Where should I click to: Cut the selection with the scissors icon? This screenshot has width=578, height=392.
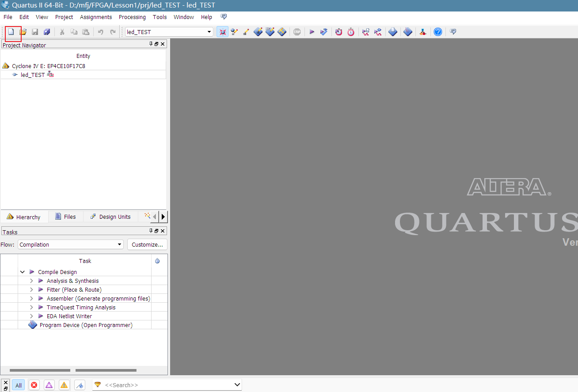(62, 32)
